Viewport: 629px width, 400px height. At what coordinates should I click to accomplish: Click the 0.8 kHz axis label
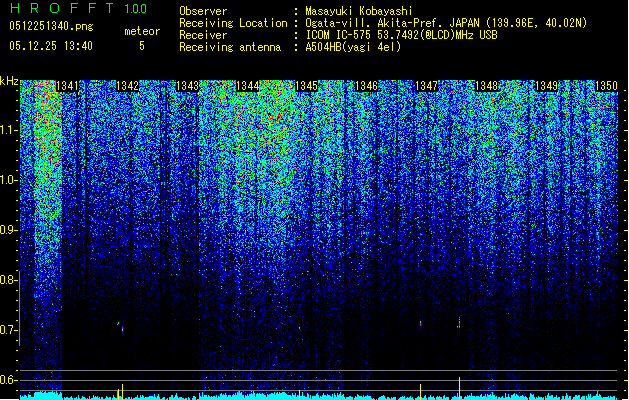pyautogui.click(x=8, y=280)
